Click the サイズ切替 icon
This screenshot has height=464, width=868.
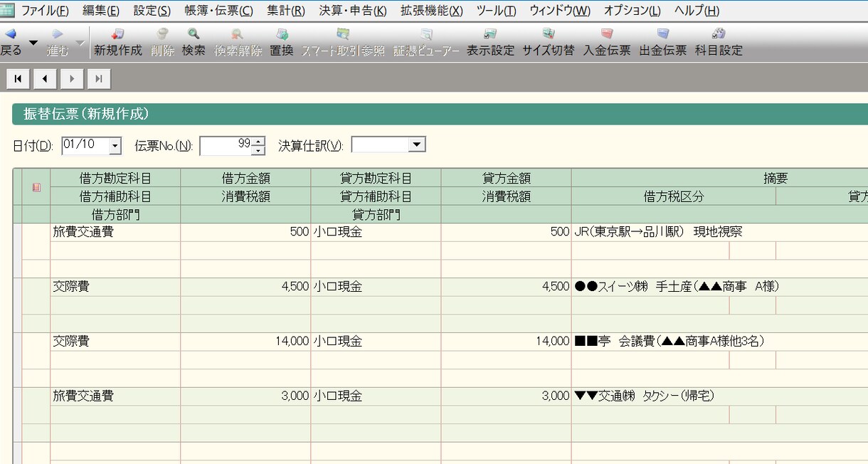tap(549, 33)
